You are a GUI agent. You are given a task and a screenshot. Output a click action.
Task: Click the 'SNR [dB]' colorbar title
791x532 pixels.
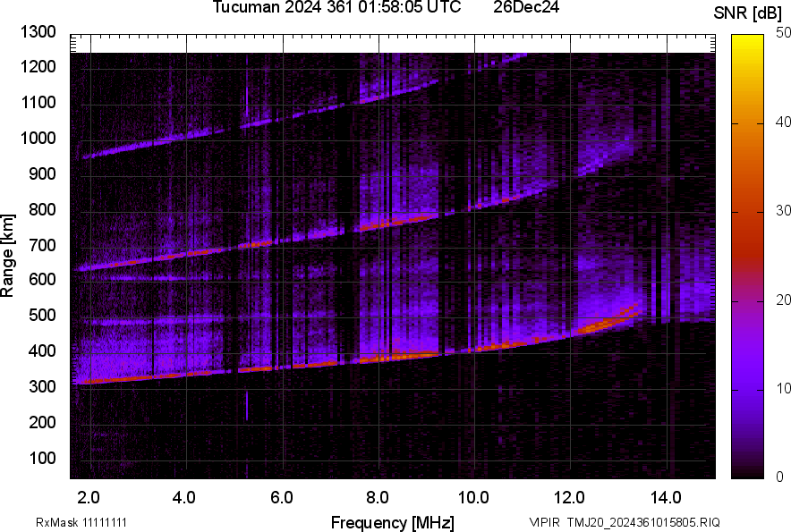(x=749, y=13)
